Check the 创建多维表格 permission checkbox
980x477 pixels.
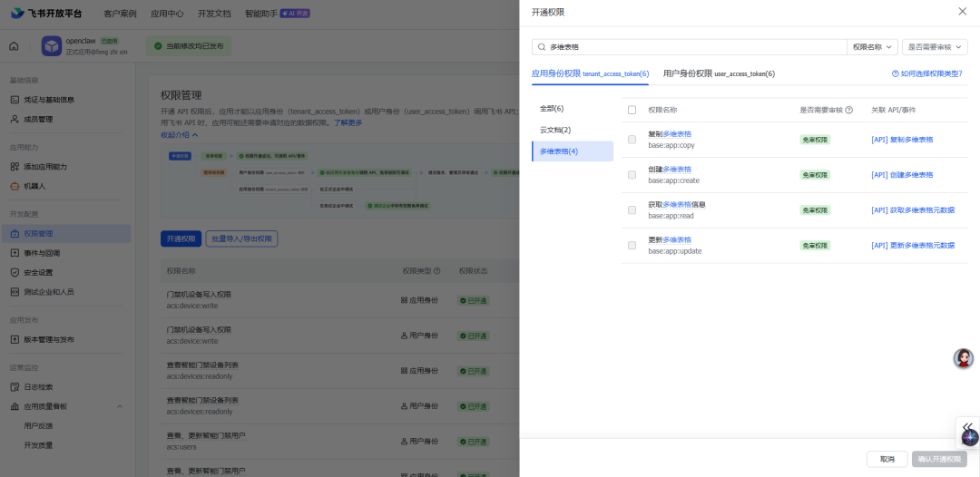pyautogui.click(x=632, y=175)
